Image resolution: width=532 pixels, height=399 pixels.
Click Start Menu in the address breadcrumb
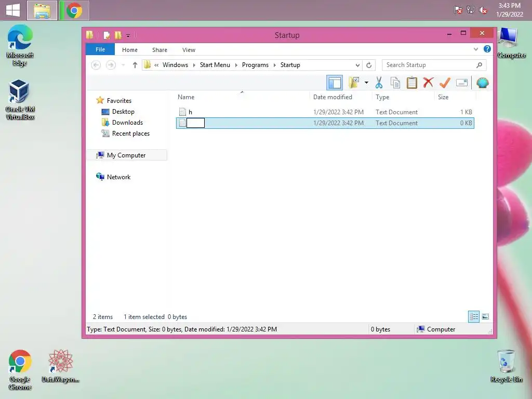click(215, 65)
